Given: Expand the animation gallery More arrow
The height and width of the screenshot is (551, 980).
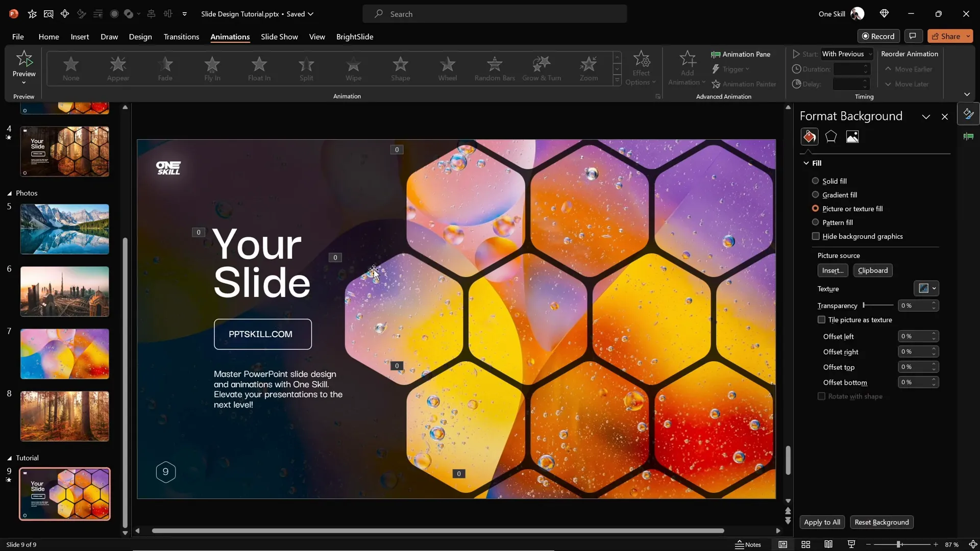Looking at the screenshot, I should (617, 81).
